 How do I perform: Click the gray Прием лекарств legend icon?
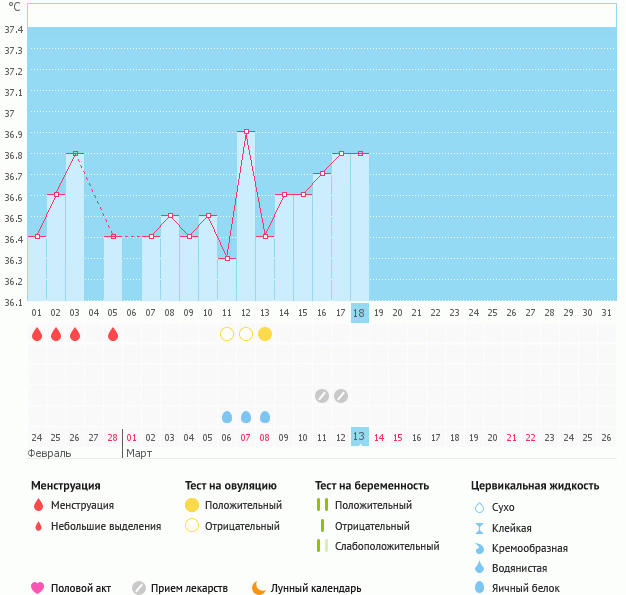pyautogui.click(x=139, y=588)
